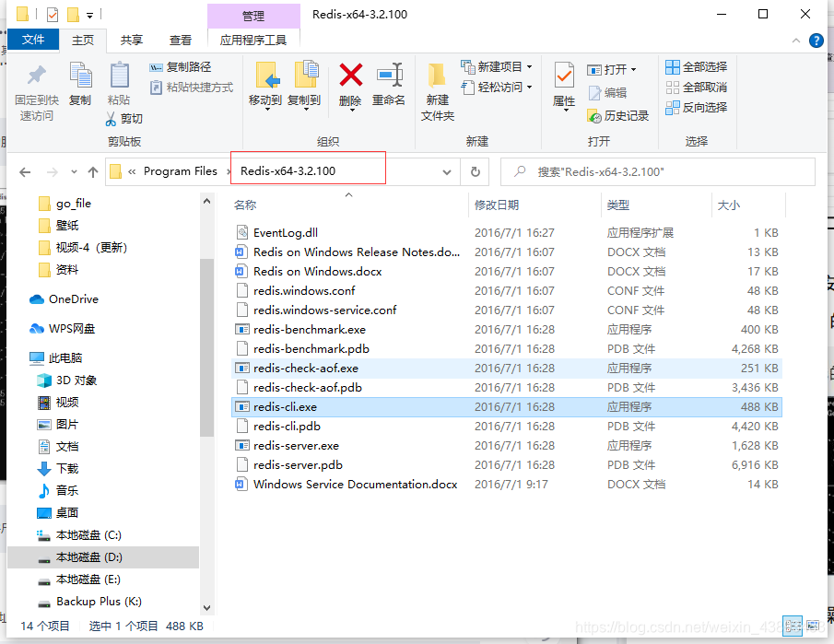The image size is (834, 644).
Task: Select redis-benchmark.exe file
Action: tap(507, 330)
